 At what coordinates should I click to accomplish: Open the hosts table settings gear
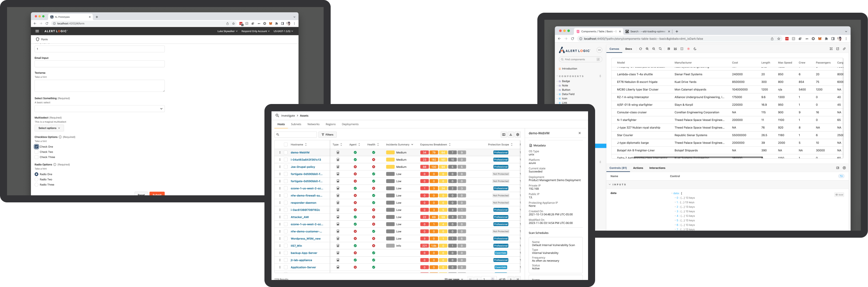518,135
